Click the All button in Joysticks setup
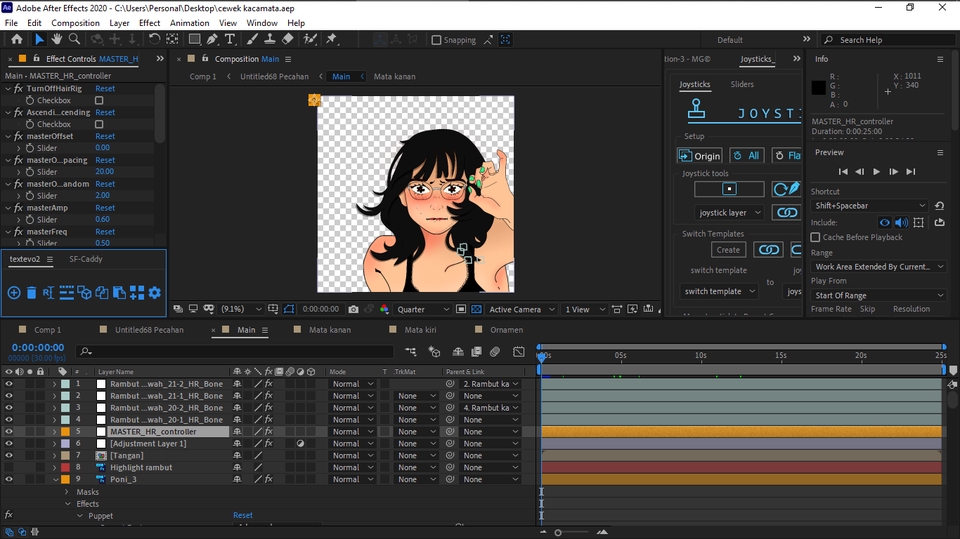The image size is (960, 539). pos(746,156)
